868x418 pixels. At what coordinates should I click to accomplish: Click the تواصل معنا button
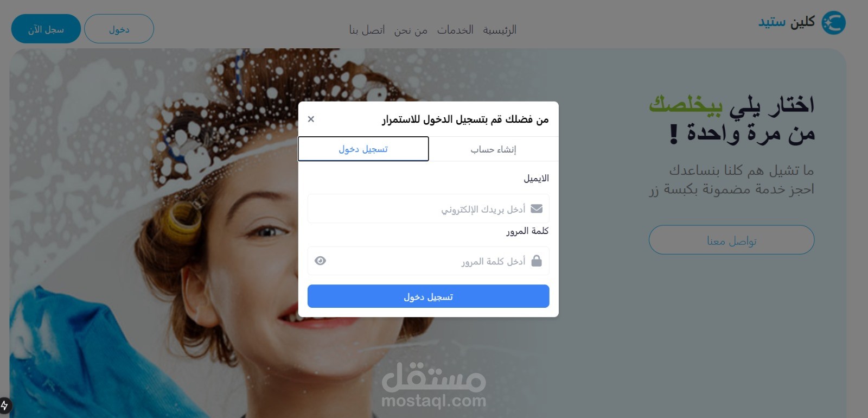click(x=732, y=240)
